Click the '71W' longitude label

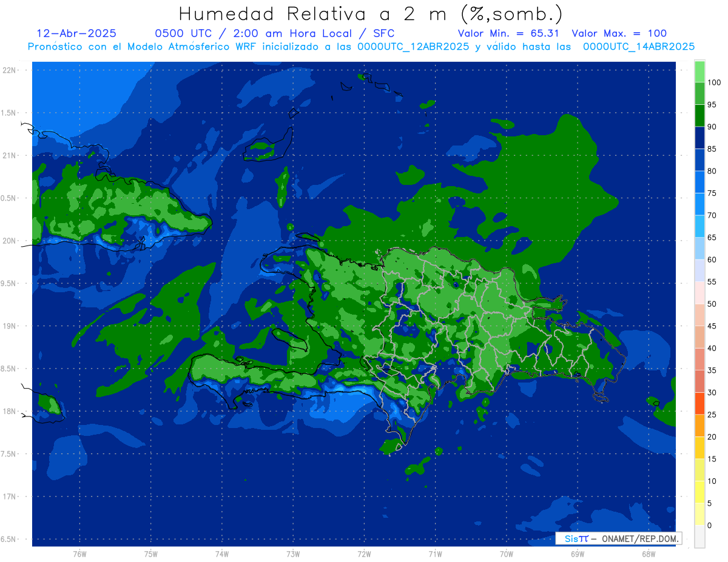tap(435, 554)
